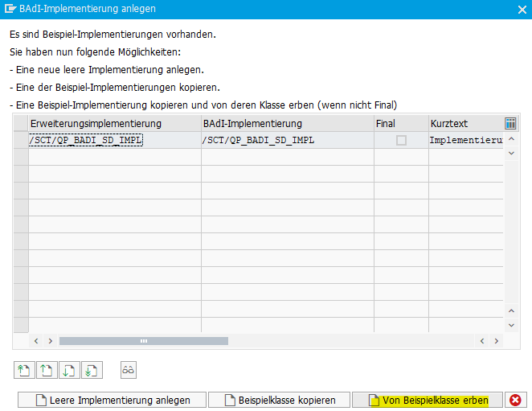Click the Erweiterungsimplementierung column header
The width and height of the screenshot is (532, 411).
114,124
